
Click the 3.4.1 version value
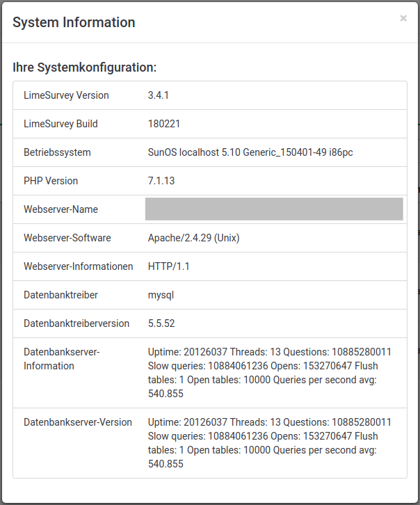pos(159,95)
